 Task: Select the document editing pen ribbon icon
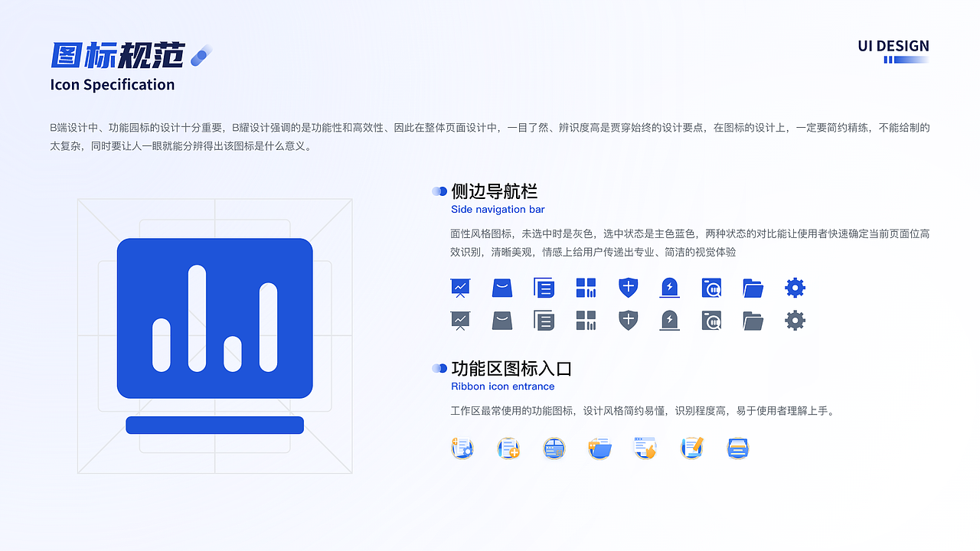692,448
